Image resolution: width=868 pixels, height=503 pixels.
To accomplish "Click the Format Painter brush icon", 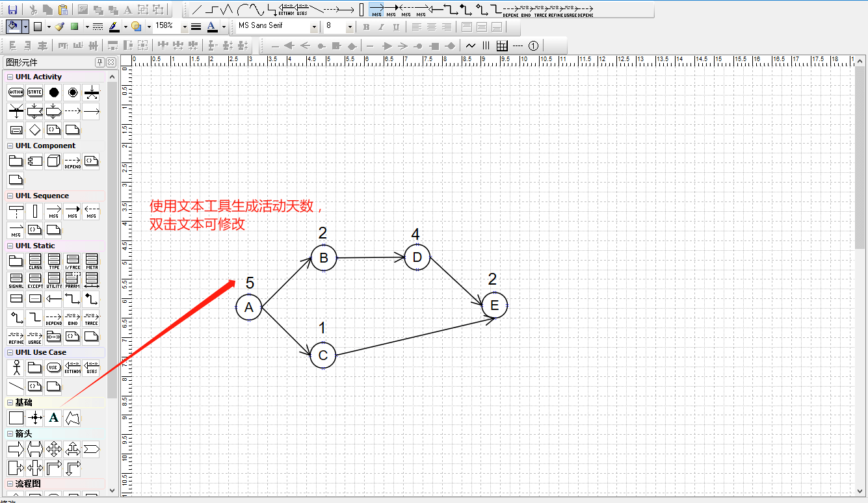I will click(x=58, y=27).
